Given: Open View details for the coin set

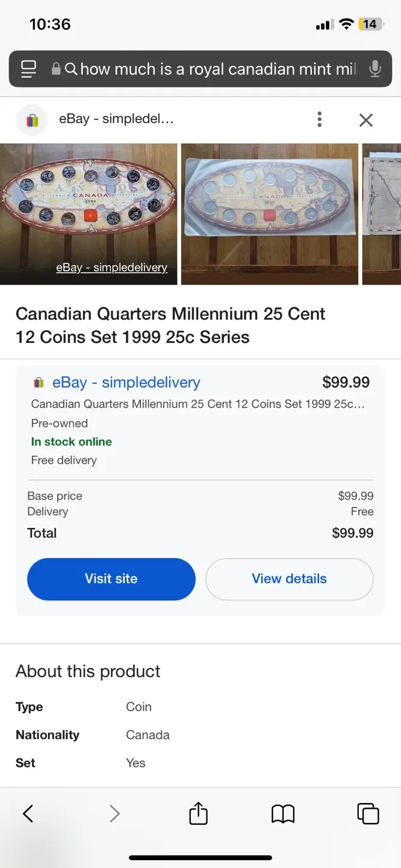Looking at the screenshot, I should tap(289, 579).
